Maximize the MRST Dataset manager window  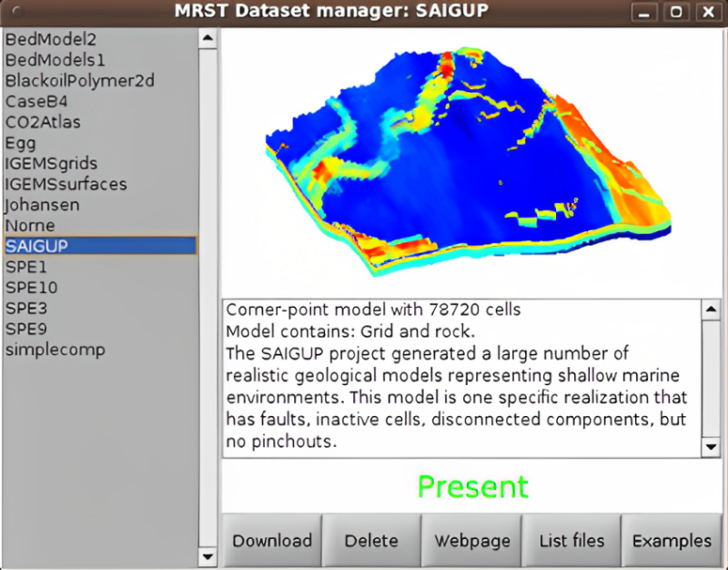click(675, 12)
